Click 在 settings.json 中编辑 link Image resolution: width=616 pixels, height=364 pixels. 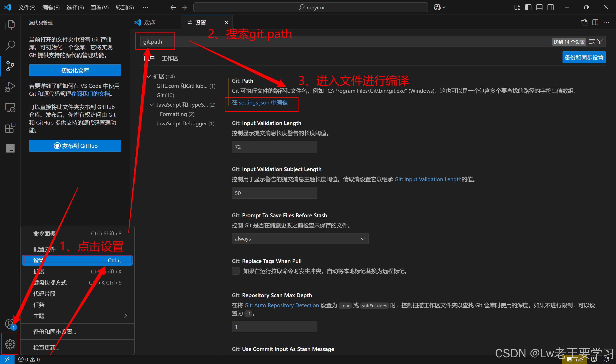259,103
